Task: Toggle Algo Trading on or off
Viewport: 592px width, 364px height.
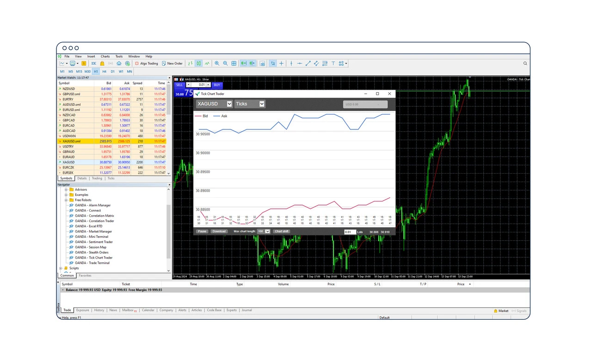Action: pyautogui.click(x=148, y=63)
